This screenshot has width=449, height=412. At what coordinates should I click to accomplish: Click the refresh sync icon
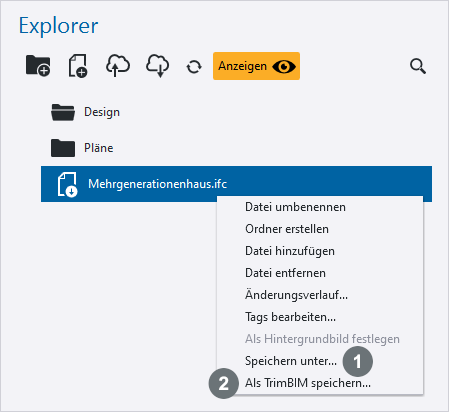pyautogui.click(x=194, y=67)
